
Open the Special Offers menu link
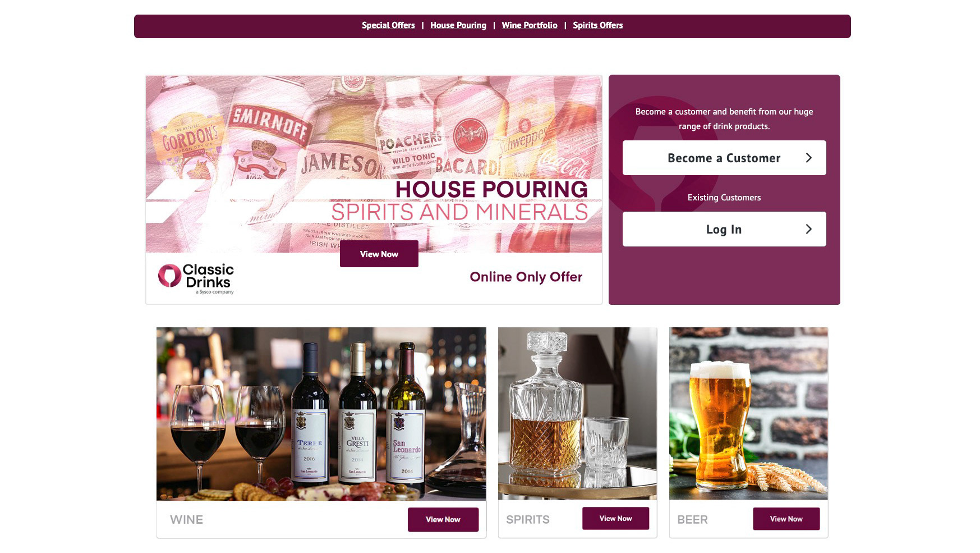click(x=388, y=25)
